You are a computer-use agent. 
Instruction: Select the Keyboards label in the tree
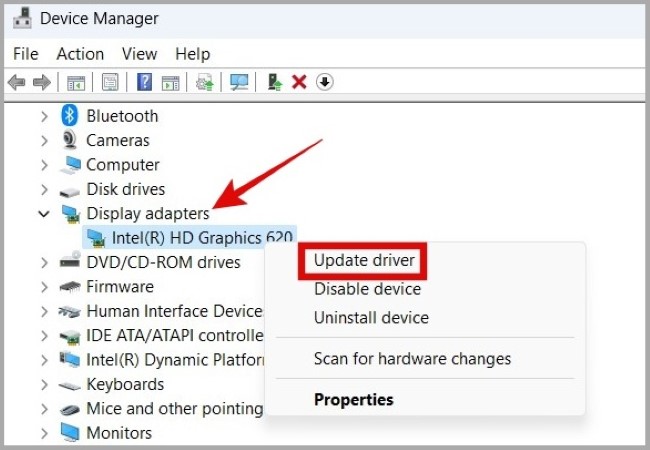(125, 385)
